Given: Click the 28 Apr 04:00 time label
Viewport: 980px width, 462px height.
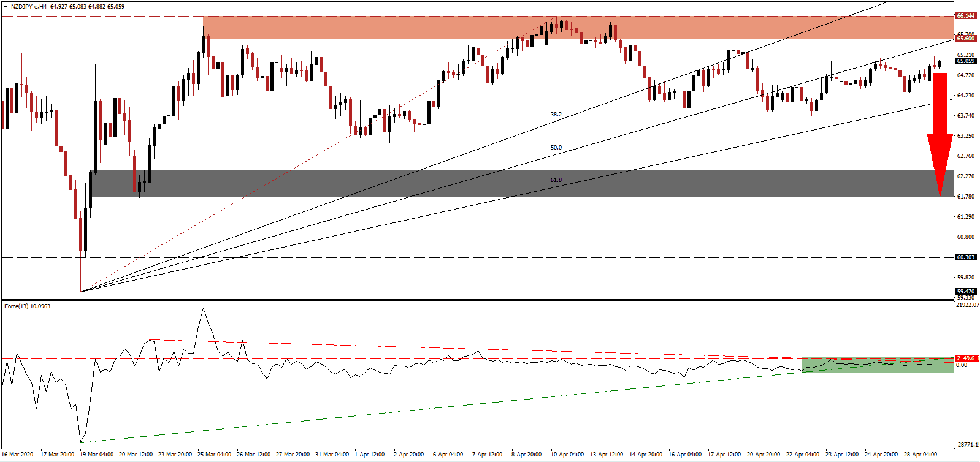Looking at the screenshot, I should pos(920,455).
